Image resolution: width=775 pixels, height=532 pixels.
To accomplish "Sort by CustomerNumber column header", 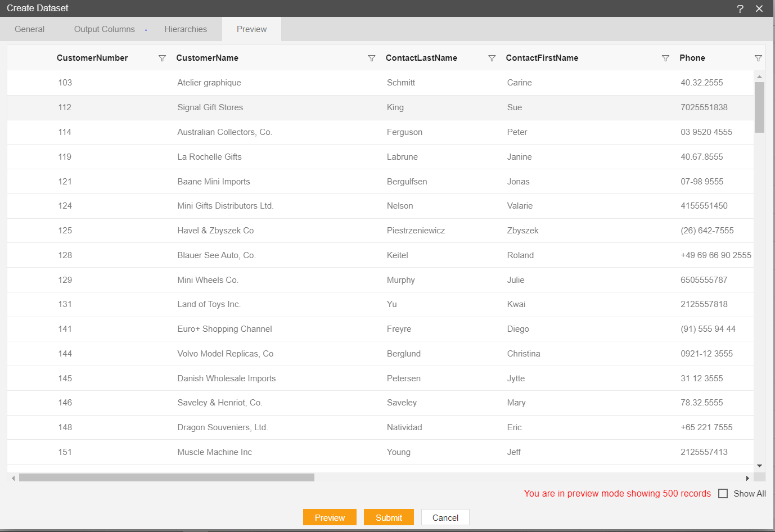I will click(92, 58).
